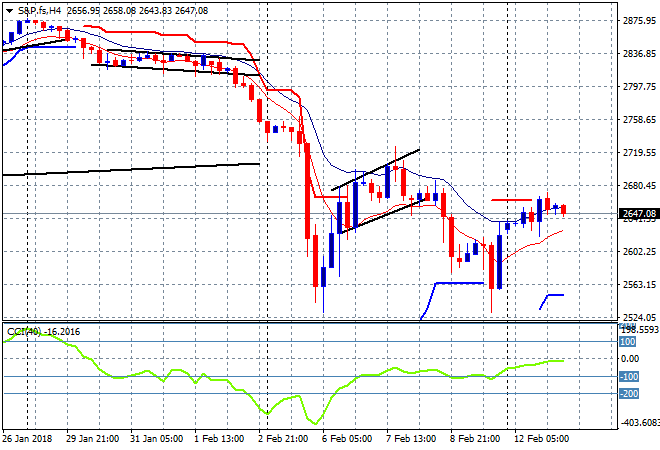
Task: Click the 2758.65 price axis label
Action: (x=639, y=120)
